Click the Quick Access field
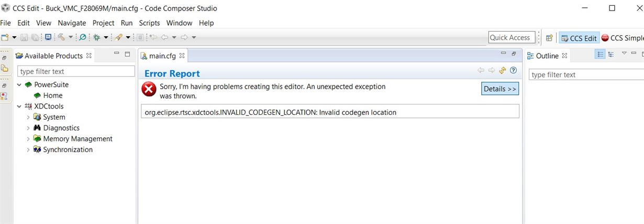644x224 pixels. pos(512,37)
